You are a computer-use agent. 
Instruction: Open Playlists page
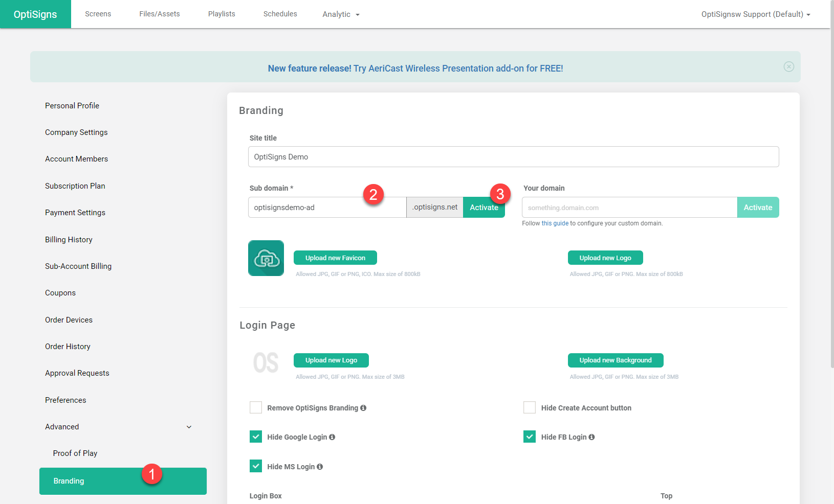[222, 14]
